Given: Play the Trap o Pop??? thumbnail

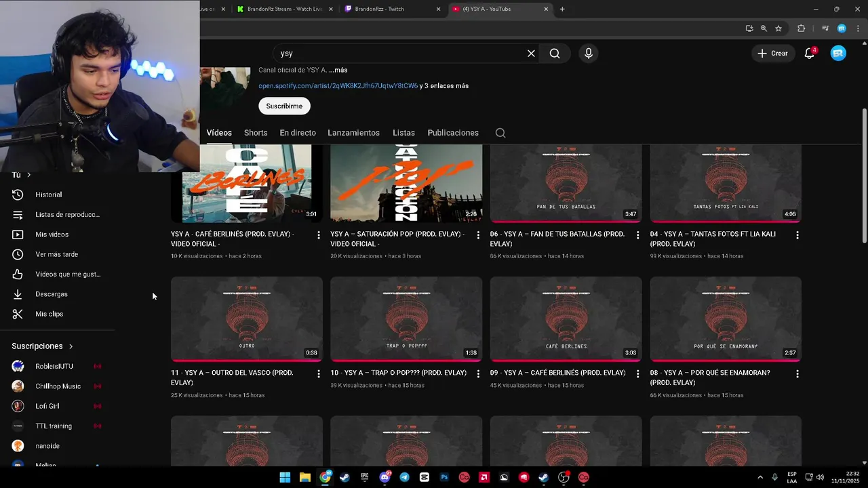Looking at the screenshot, I should pyautogui.click(x=406, y=319).
